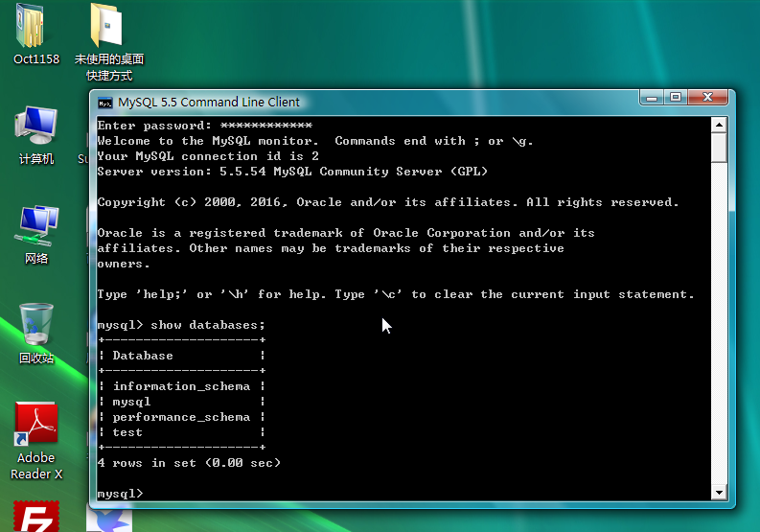This screenshot has width=760, height=532.
Task: Click the console vertical scrollbar thumb
Action: (x=719, y=149)
